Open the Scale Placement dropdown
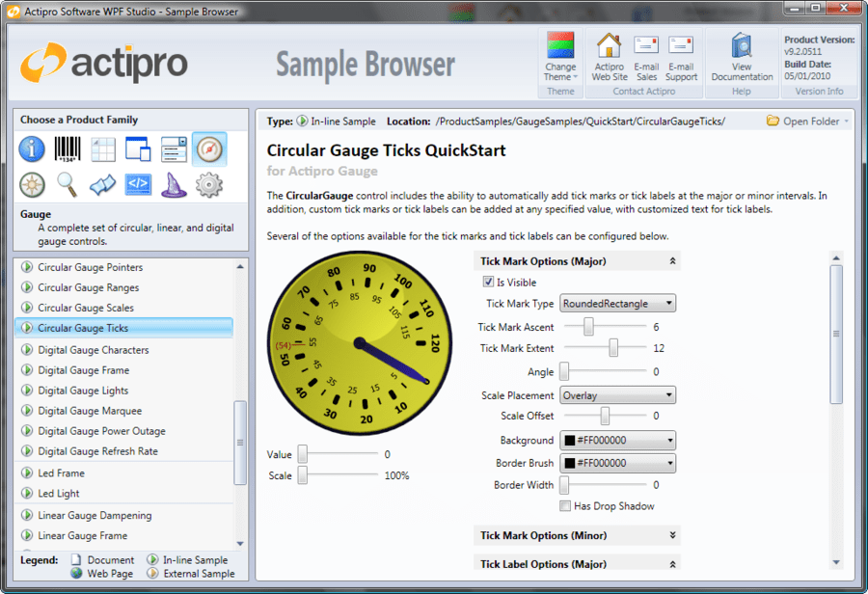 coord(617,394)
